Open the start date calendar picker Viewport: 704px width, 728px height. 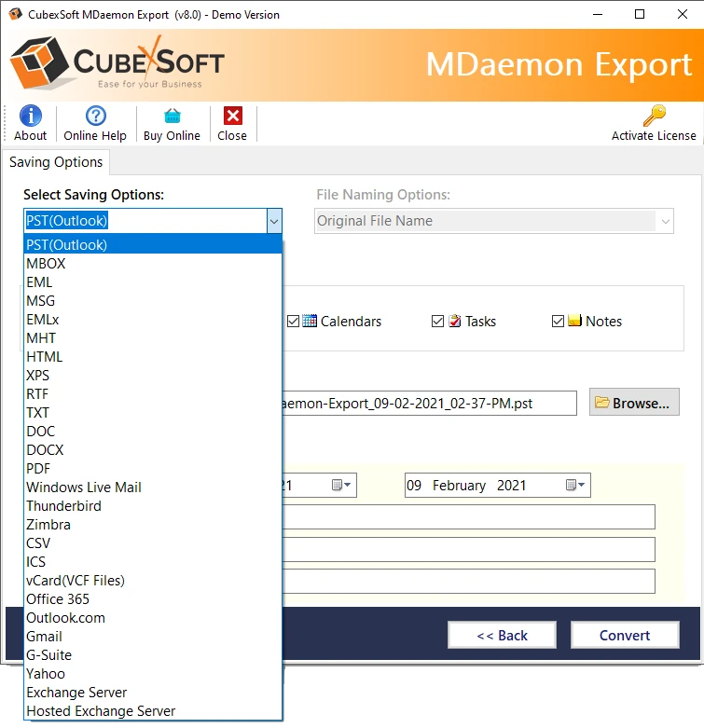click(x=341, y=485)
